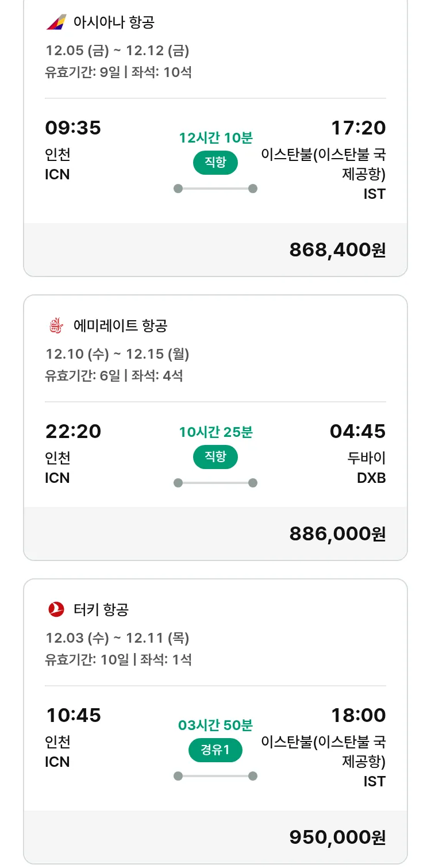Click the Asiana Airlines logo icon
The width and height of the screenshot is (431, 868).
click(x=56, y=22)
